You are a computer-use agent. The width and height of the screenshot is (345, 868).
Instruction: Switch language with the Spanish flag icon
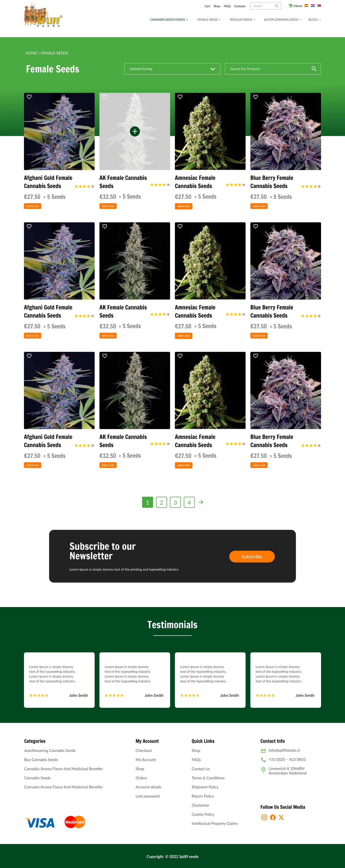[x=306, y=5]
